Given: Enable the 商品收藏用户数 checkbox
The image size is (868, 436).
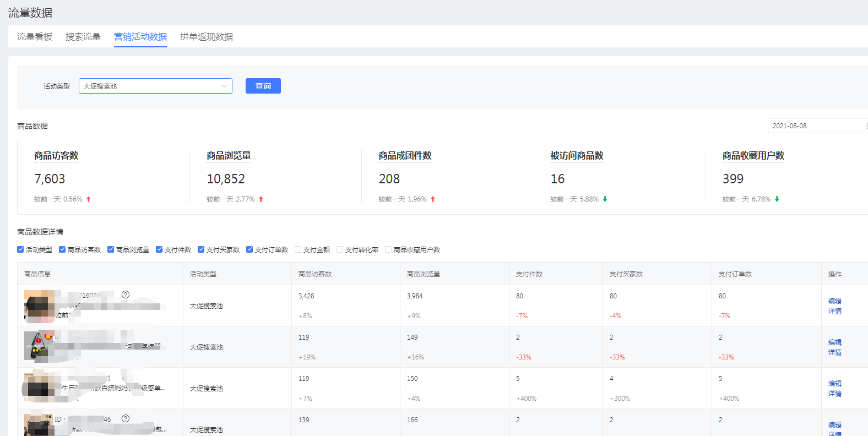Looking at the screenshot, I should coord(388,249).
